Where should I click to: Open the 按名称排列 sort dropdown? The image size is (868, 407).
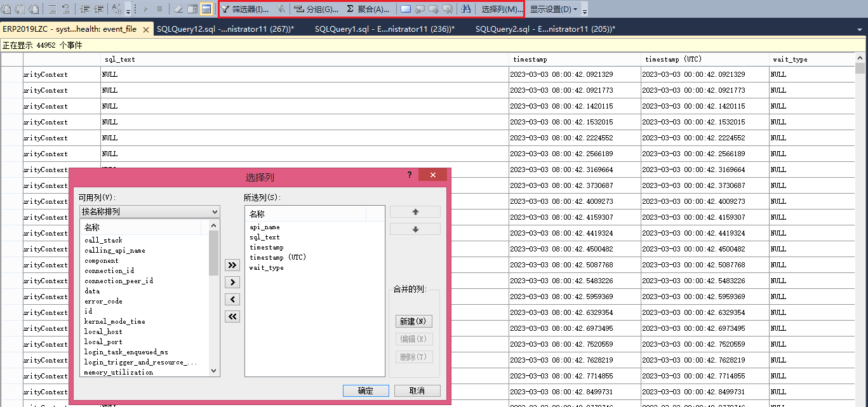pyautogui.click(x=149, y=211)
